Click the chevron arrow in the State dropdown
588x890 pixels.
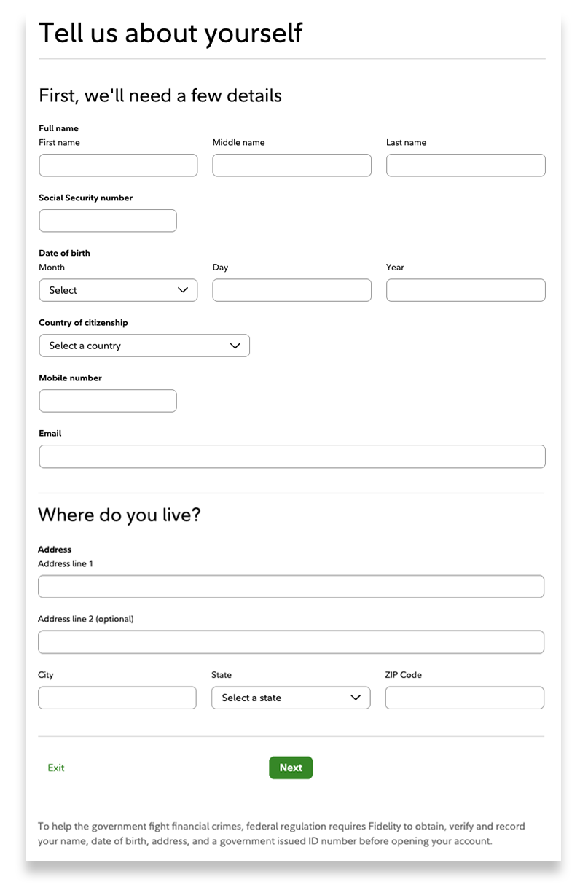356,698
